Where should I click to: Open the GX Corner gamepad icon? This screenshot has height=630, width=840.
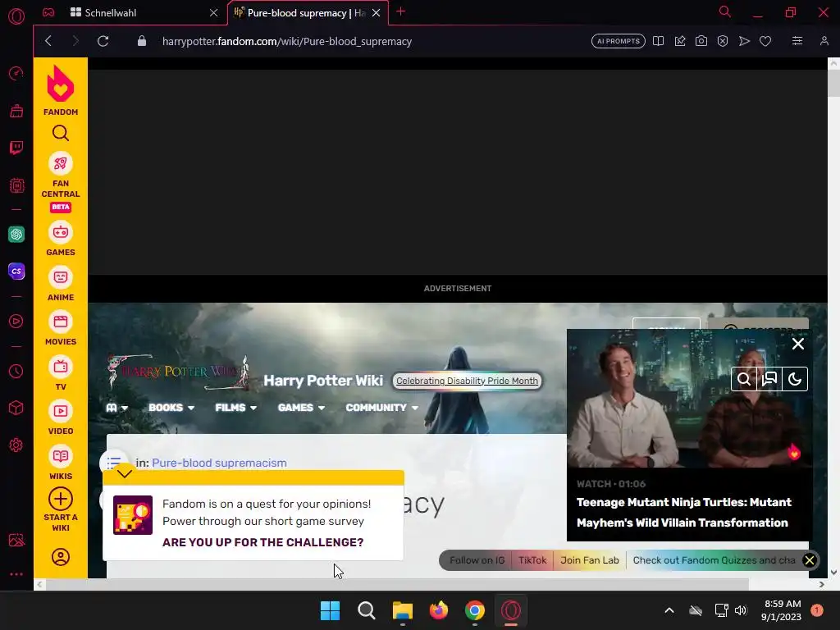48,12
